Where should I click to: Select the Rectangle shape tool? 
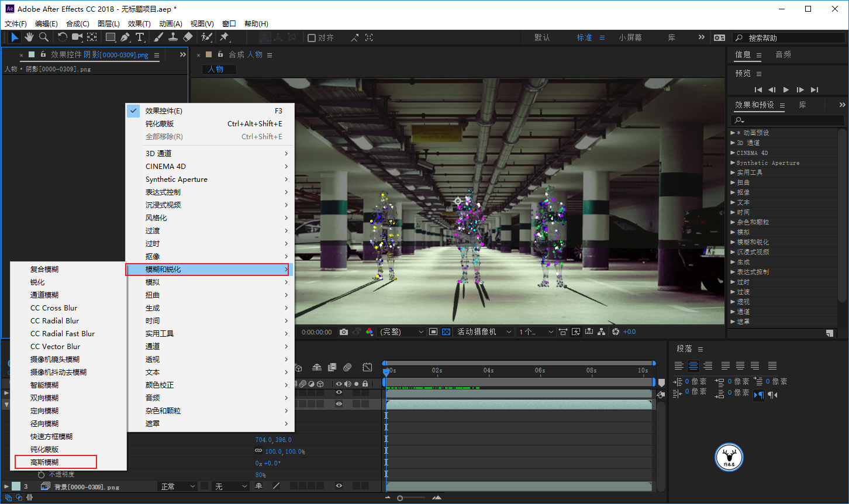[x=111, y=37]
